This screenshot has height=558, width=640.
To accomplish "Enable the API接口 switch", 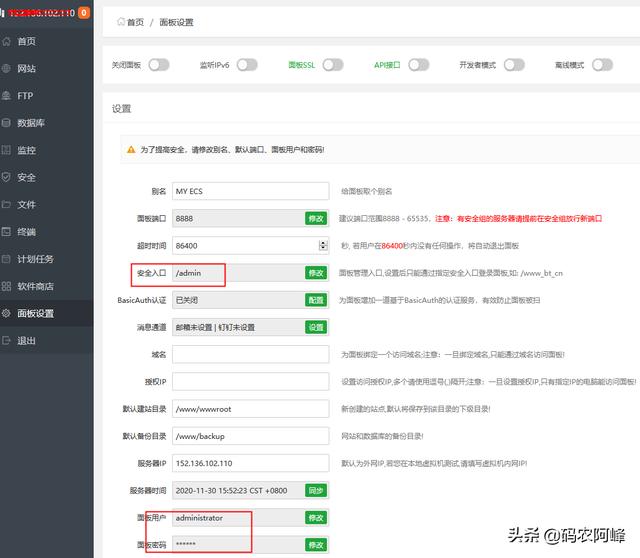I will [419, 65].
